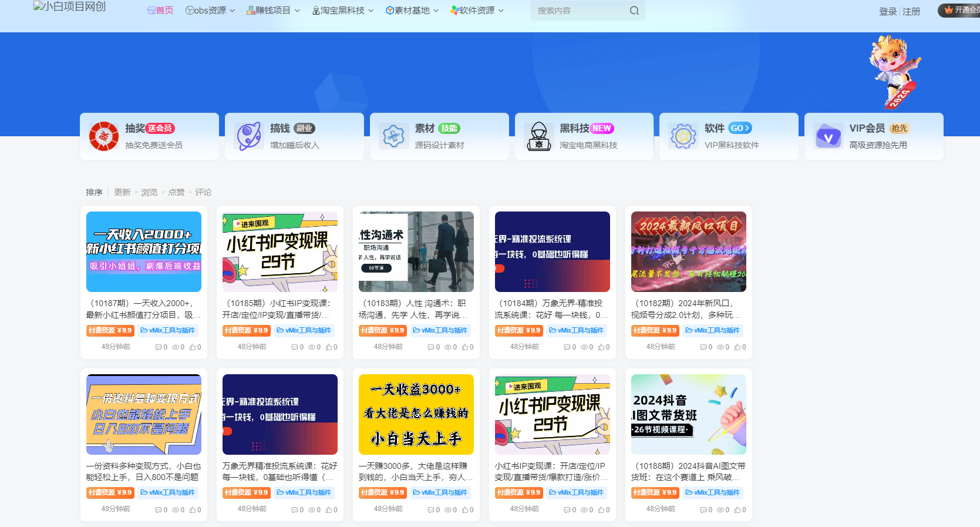The image size is (980, 527).
Task: Open the 淘宝黑科技 dropdown menu
Action: 343,11
